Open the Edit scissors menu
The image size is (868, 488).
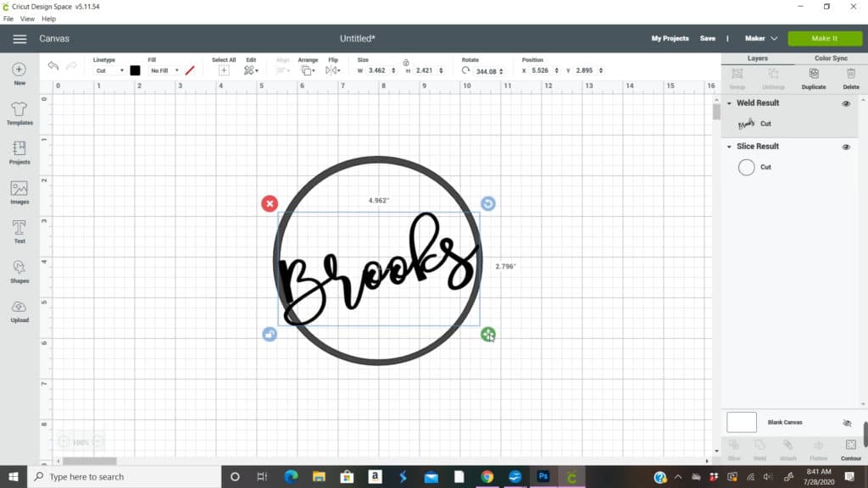click(x=251, y=70)
